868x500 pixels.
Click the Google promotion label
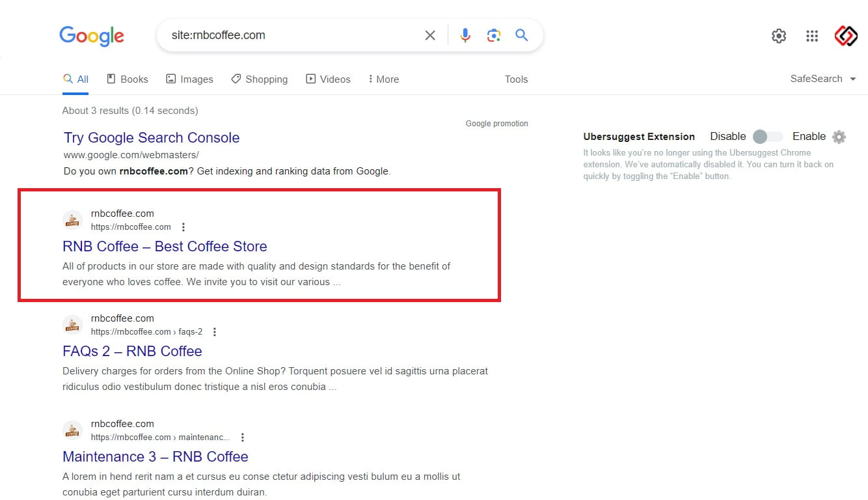[x=497, y=124]
